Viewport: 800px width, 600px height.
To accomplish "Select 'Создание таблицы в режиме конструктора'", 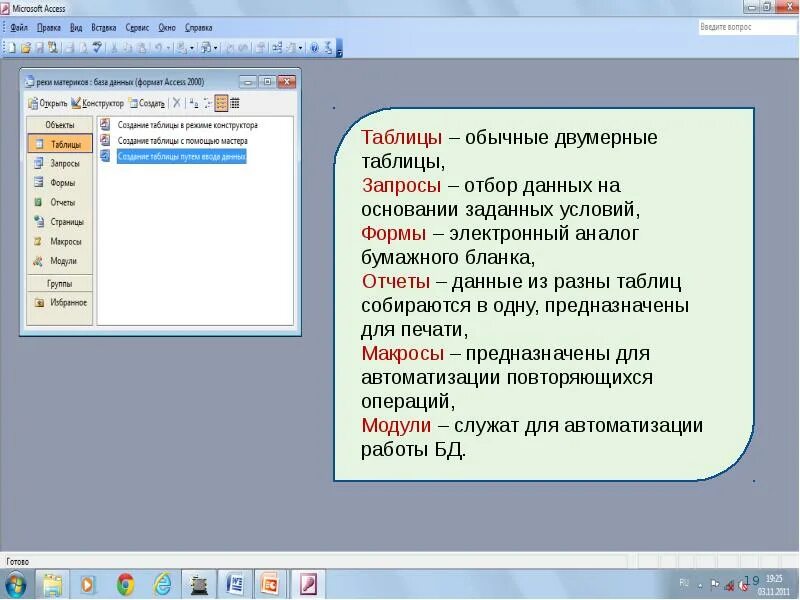I will (x=179, y=125).
